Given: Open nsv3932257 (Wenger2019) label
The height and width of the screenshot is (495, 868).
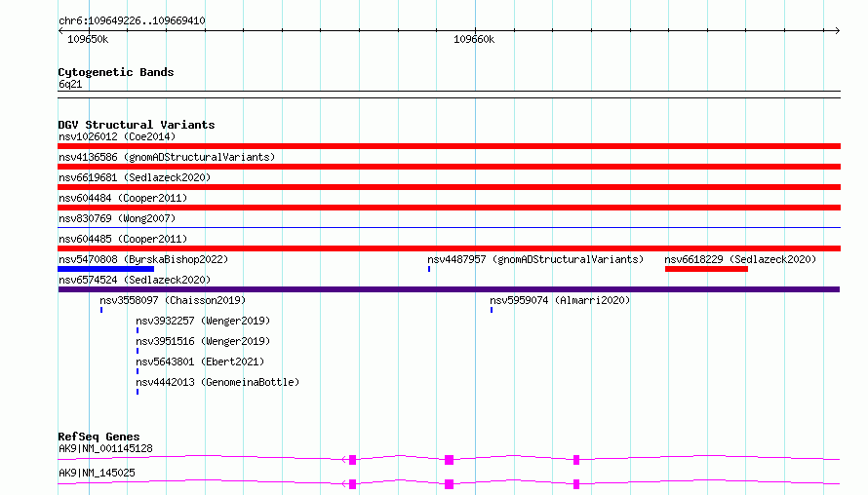Looking at the screenshot, I should point(203,321).
